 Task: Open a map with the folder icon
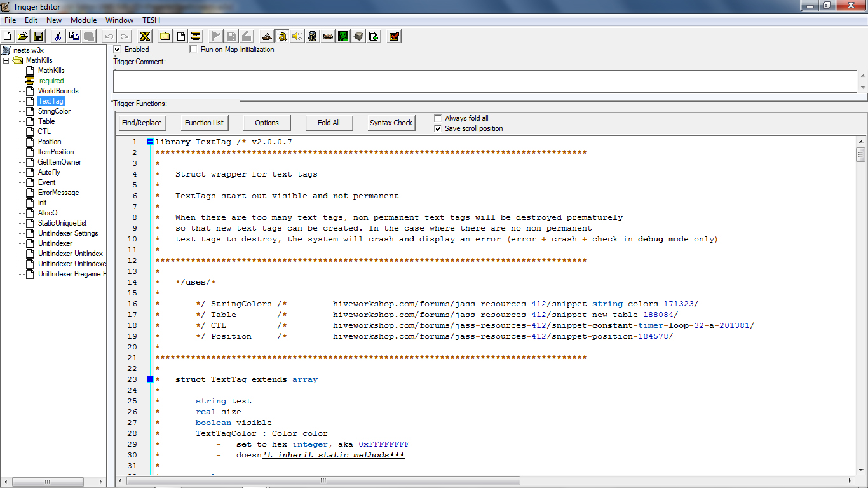(22, 36)
